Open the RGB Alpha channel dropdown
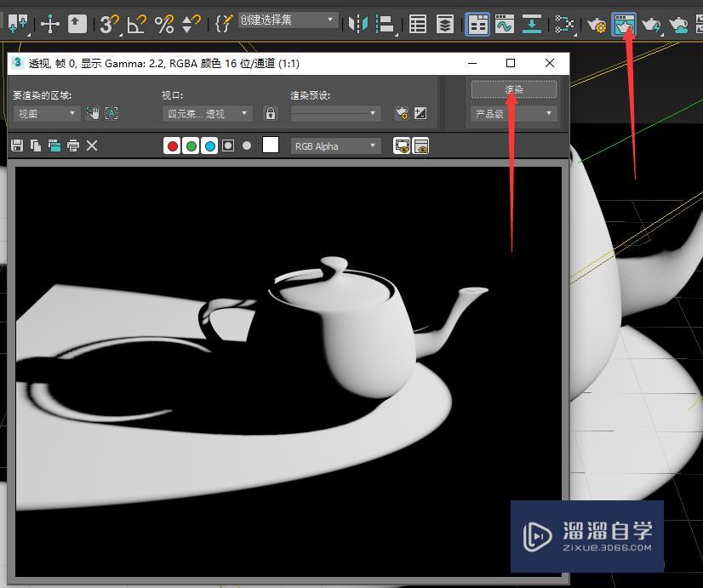This screenshot has height=588, width=703. 336,146
